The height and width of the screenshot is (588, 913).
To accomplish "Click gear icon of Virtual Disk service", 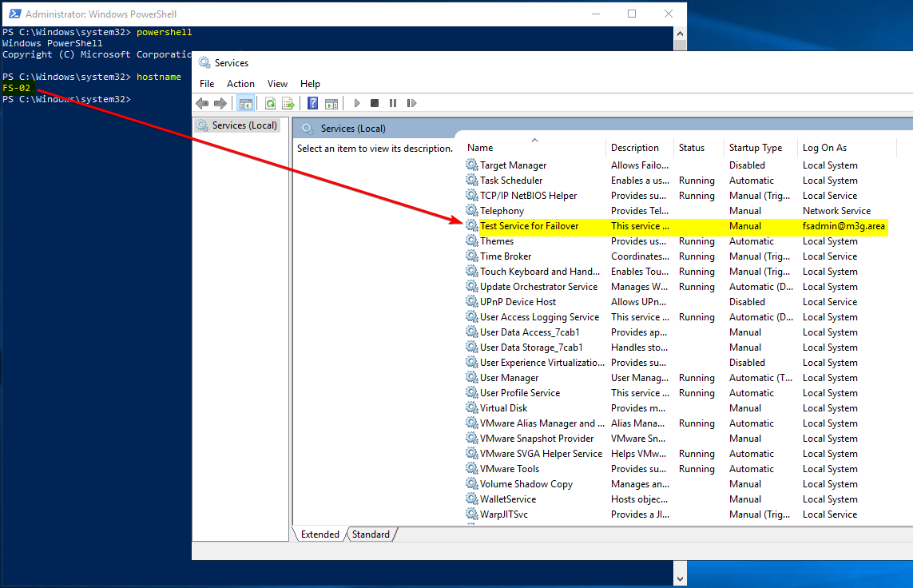I will pyautogui.click(x=471, y=407).
